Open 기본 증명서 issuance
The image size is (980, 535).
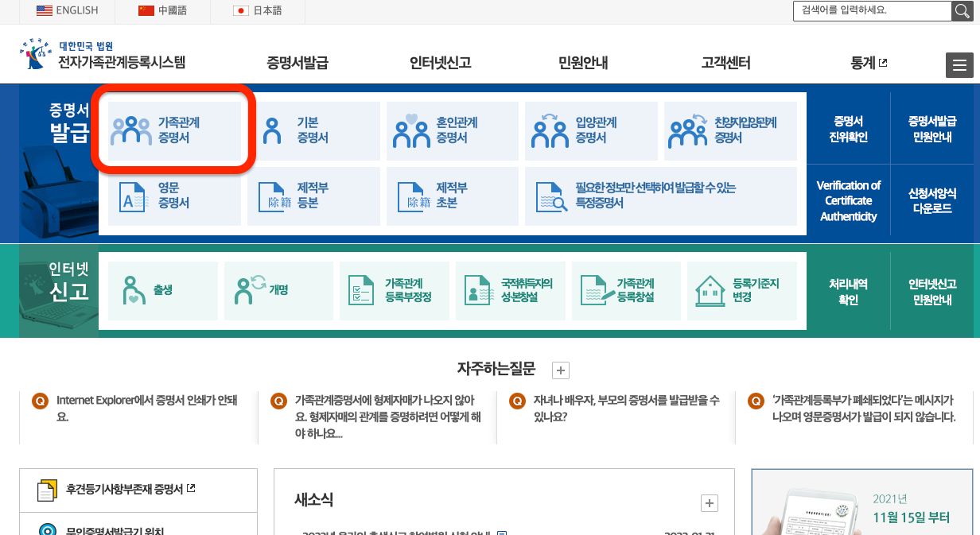271,130
